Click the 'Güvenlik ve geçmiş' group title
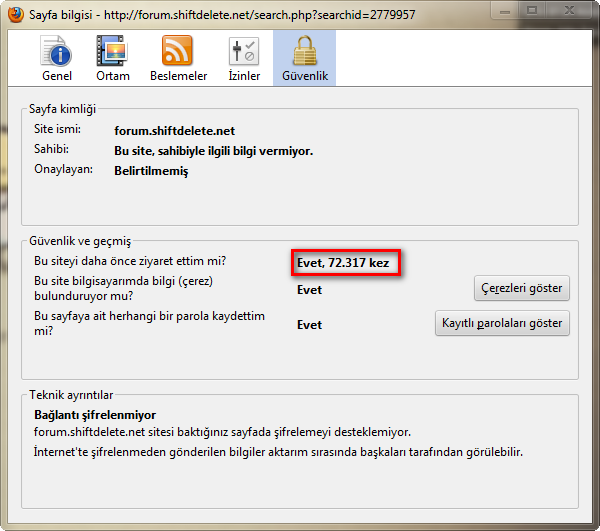 [x=80, y=241]
